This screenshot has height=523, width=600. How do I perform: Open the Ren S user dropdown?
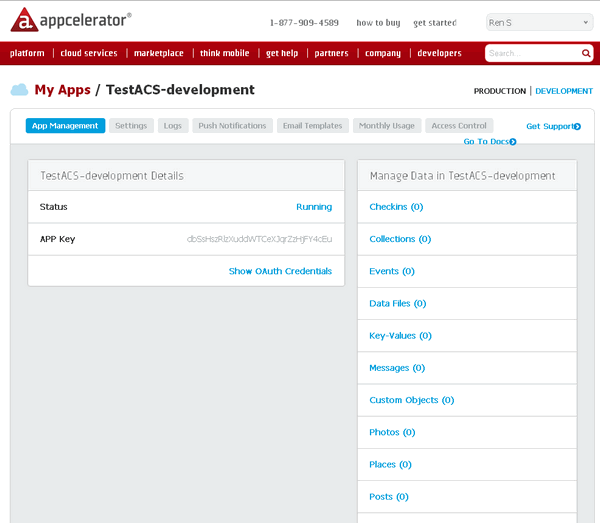pyautogui.click(x=539, y=23)
